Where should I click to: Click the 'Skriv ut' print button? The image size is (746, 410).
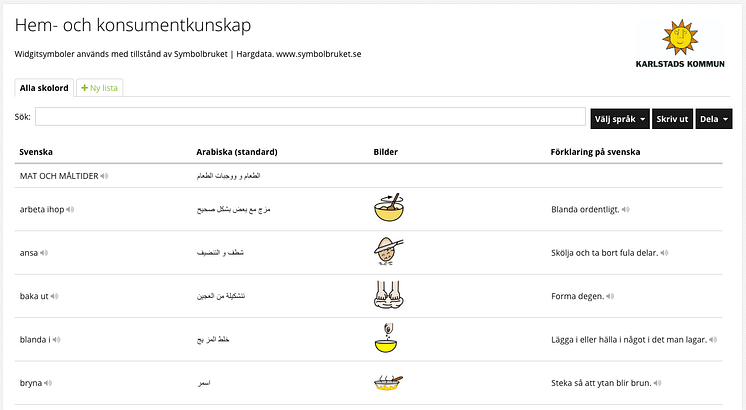[672, 119]
